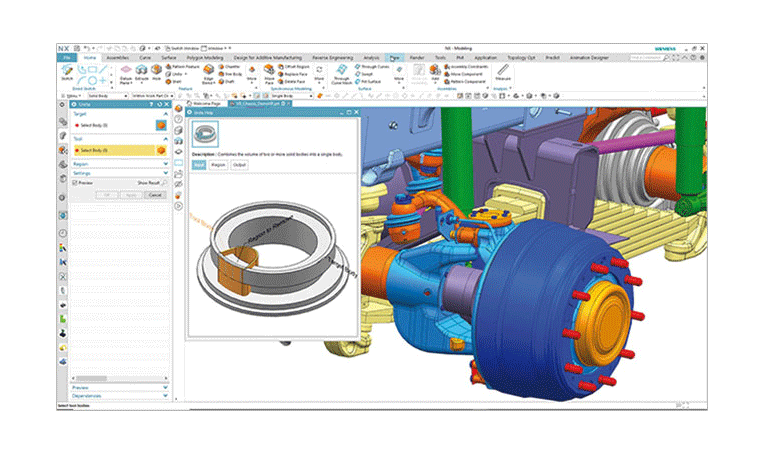The width and height of the screenshot is (765, 454).
Task: Open the Polygon Modeling tab
Action: (x=205, y=58)
